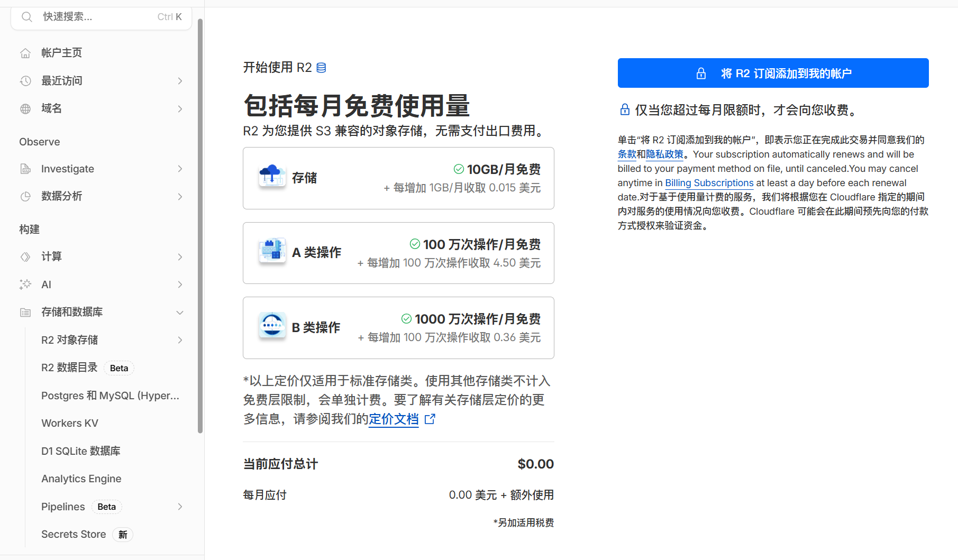The height and width of the screenshot is (560, 958).
Task: Click the $0.00 total amount
Action: coord(535,464)
